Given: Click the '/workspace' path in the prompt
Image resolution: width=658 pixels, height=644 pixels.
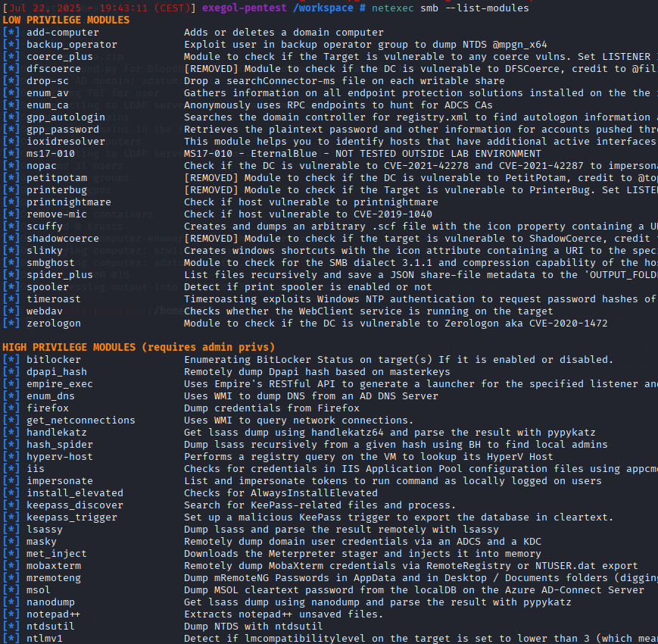Looking at the screenshot, I should click(323, 8).
